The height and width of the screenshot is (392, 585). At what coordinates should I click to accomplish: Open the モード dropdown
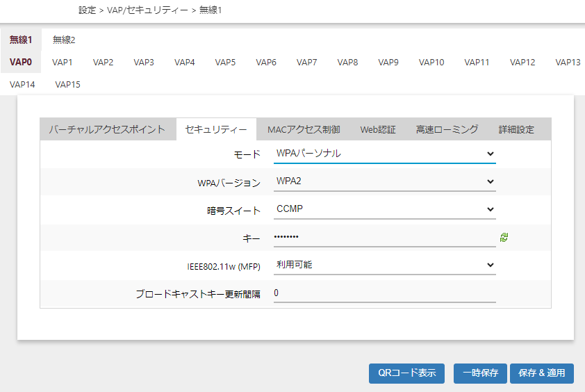[x=384, y=154]
